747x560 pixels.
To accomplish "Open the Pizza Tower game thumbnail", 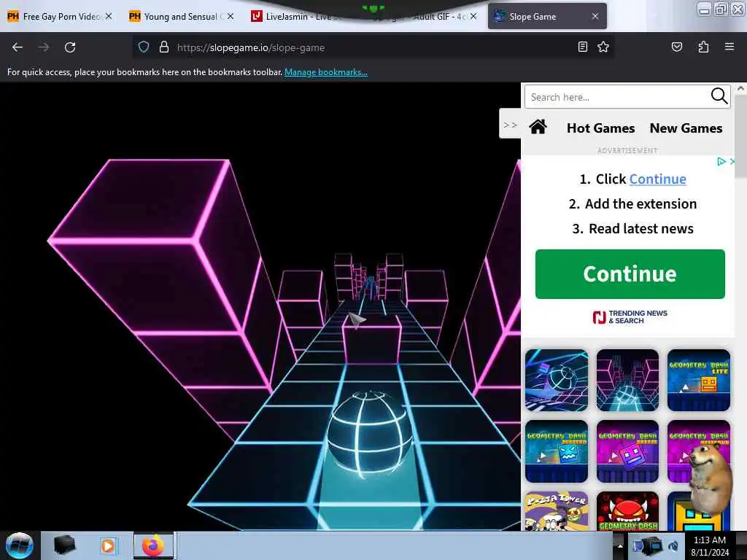I will [x=557, y=511].
